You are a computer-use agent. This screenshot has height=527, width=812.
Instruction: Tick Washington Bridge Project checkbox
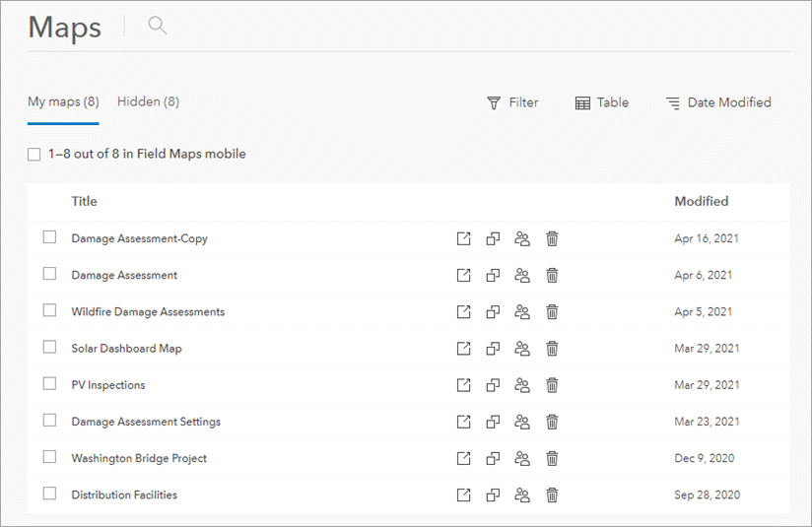click(49, 457)
